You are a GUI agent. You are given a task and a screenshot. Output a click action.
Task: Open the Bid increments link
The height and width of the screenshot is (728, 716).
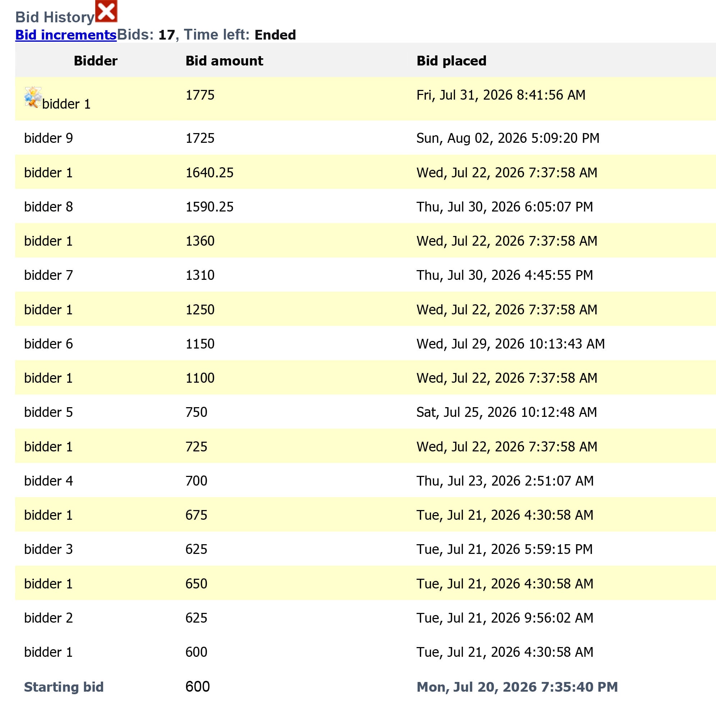click(x=66, y=35)
